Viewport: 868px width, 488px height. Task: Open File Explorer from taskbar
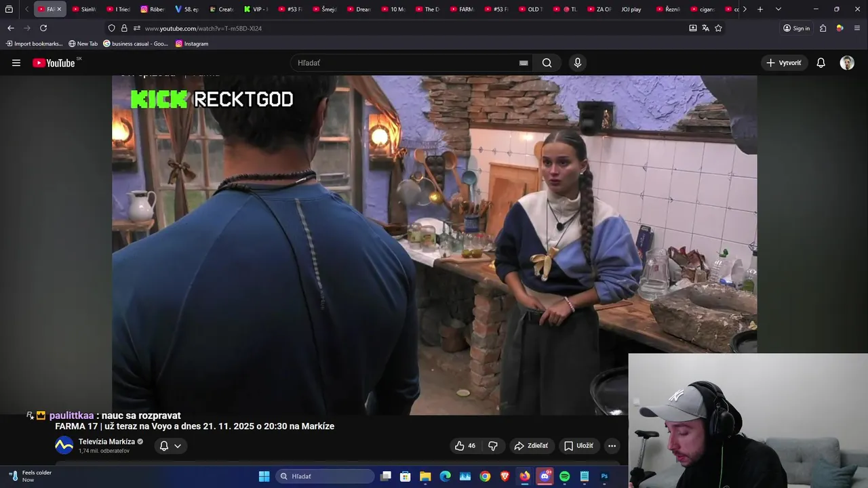pos(425,476)
